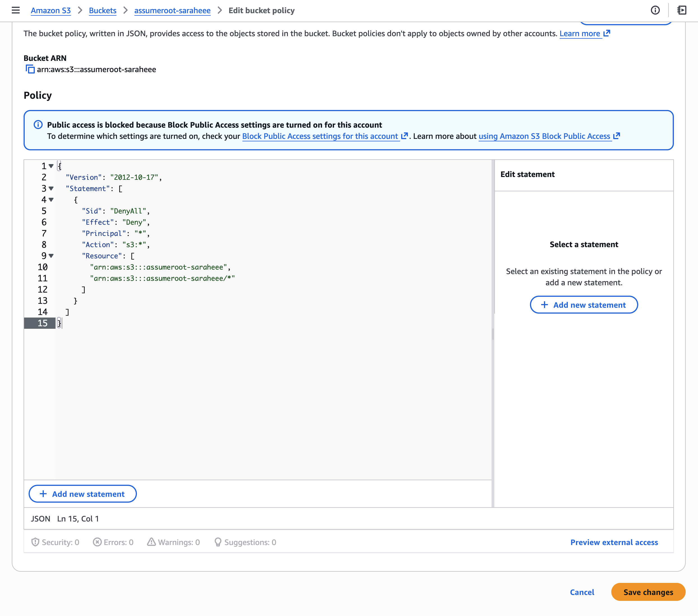Image resolution: width=698 pixels, height=616 pixels.
Task: Copy the bucket ARN icon
Action: click(30, 69)
